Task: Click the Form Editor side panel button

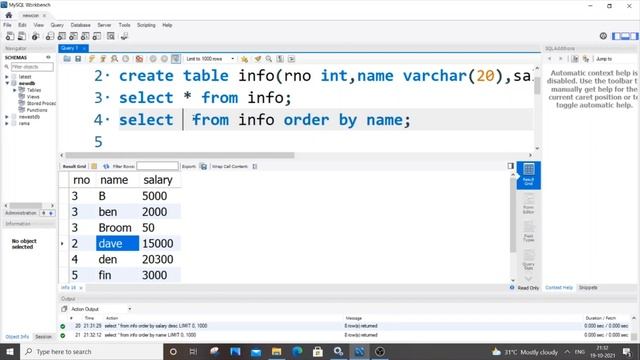Action: point(529,204)
